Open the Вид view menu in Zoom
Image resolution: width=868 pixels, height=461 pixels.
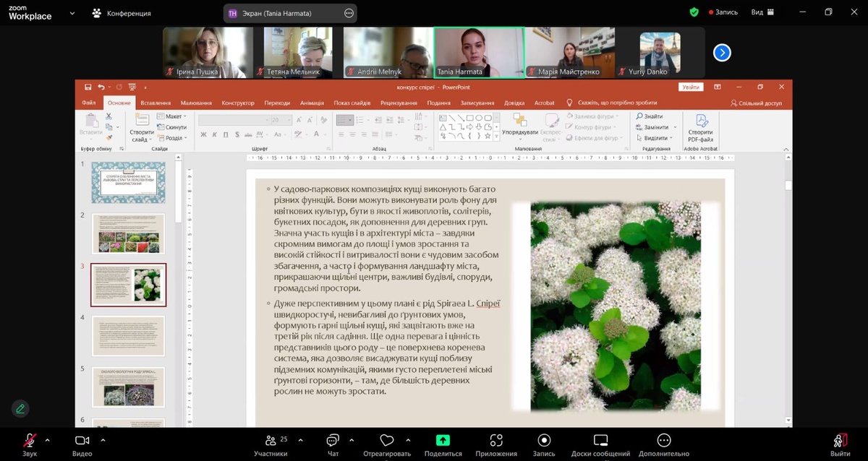coord(762,12)
